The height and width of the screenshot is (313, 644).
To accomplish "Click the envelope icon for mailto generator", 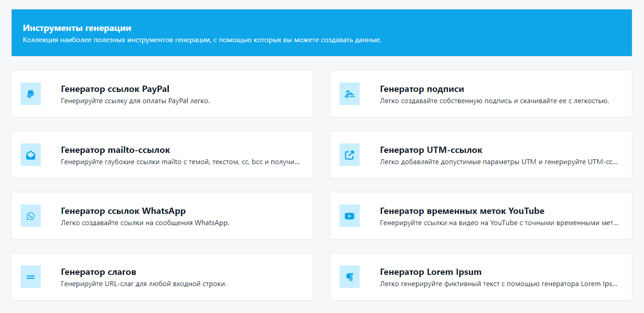I will click(x=30, y=155).
